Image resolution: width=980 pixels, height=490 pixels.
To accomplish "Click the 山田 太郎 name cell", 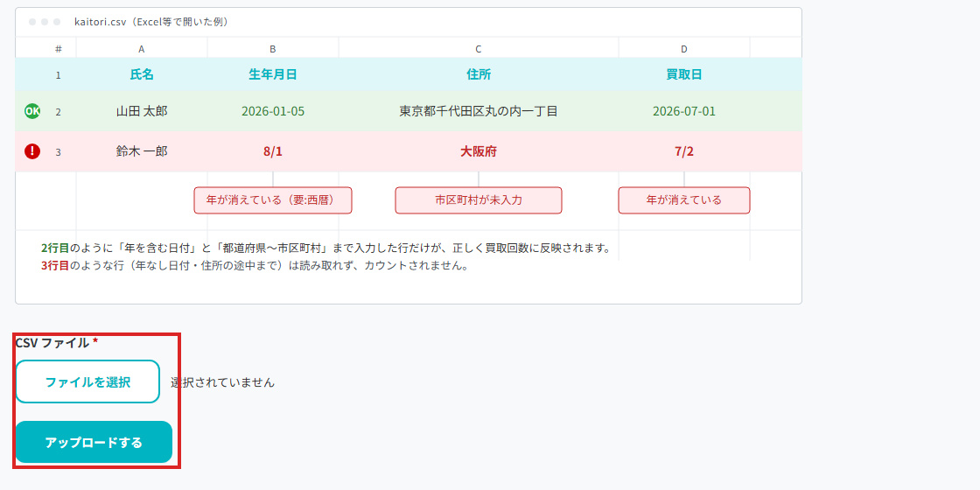I will (x=142, y=111).
